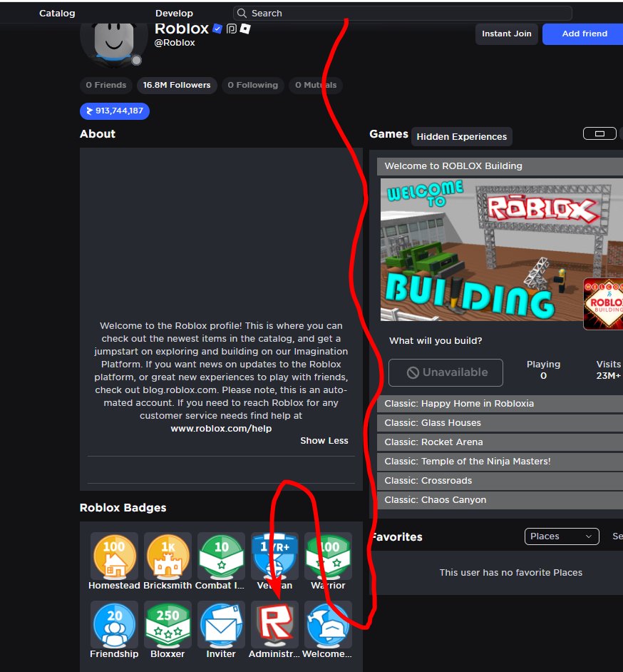The height and width of the screenshot is (672, 623).
Task: Click the Games heading
Action: (388, 134)
